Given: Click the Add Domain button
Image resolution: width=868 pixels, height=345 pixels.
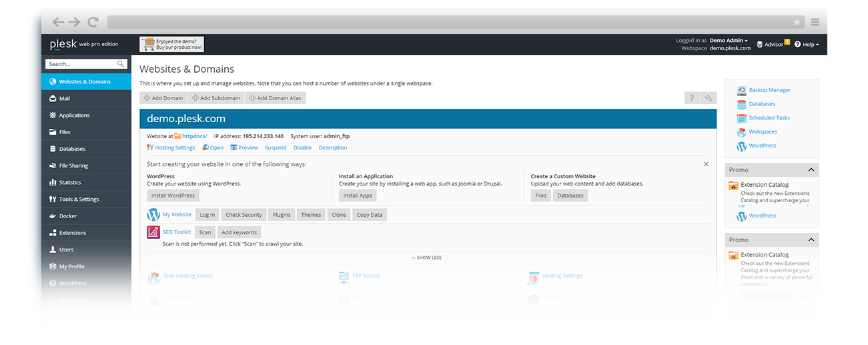Looking at the screenshot, I should (163, 98).
